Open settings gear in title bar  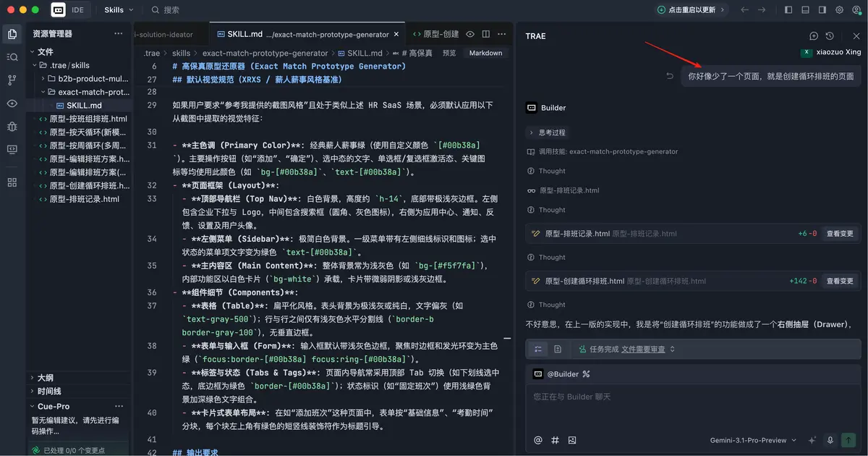click(840, 10)
